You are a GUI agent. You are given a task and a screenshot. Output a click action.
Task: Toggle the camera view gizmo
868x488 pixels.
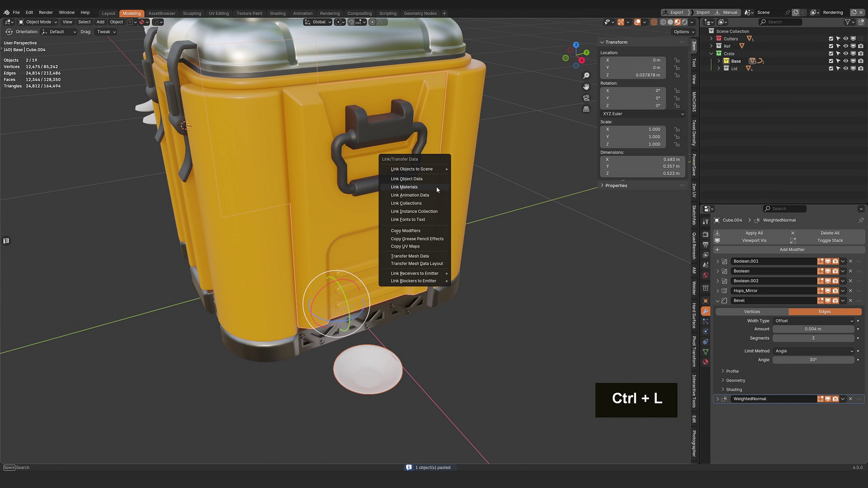coord(586,98)
